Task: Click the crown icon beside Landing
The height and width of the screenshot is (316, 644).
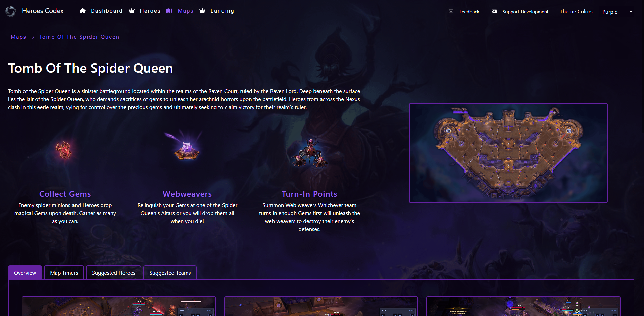Action: click(x=202, y=11)
